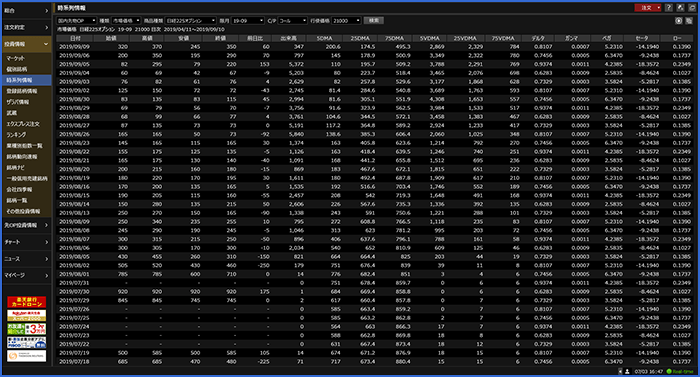The width and height of the screenshot is (700, 377).
Task: Click the 5VDMA column header
Action: coord(429,38)
